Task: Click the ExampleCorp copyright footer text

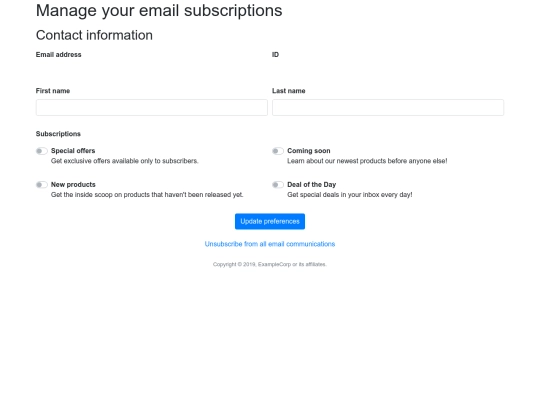Action: tap(270, 264)
